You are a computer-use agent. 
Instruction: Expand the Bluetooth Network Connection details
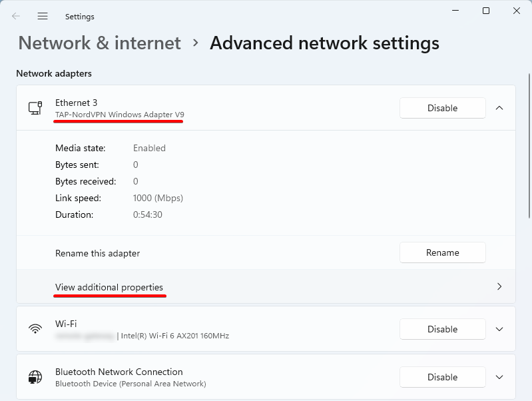pyautogui.click(x=499, y=377)
